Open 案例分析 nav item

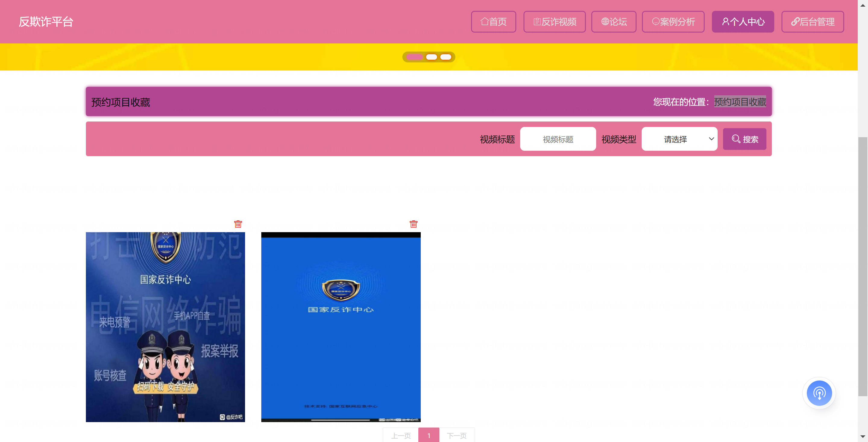[673, 22]
